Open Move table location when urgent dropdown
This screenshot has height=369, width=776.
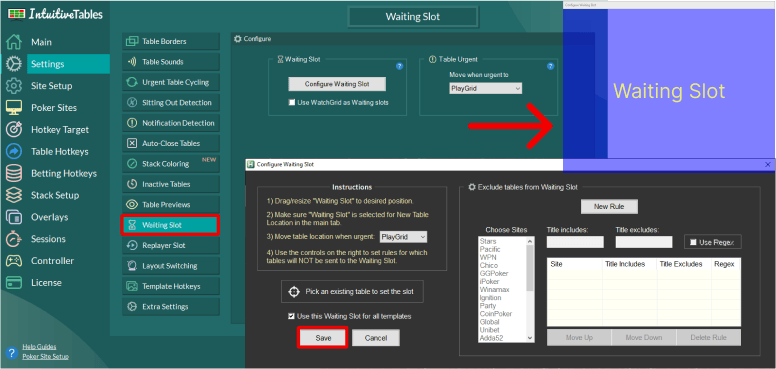click(403, 237)
